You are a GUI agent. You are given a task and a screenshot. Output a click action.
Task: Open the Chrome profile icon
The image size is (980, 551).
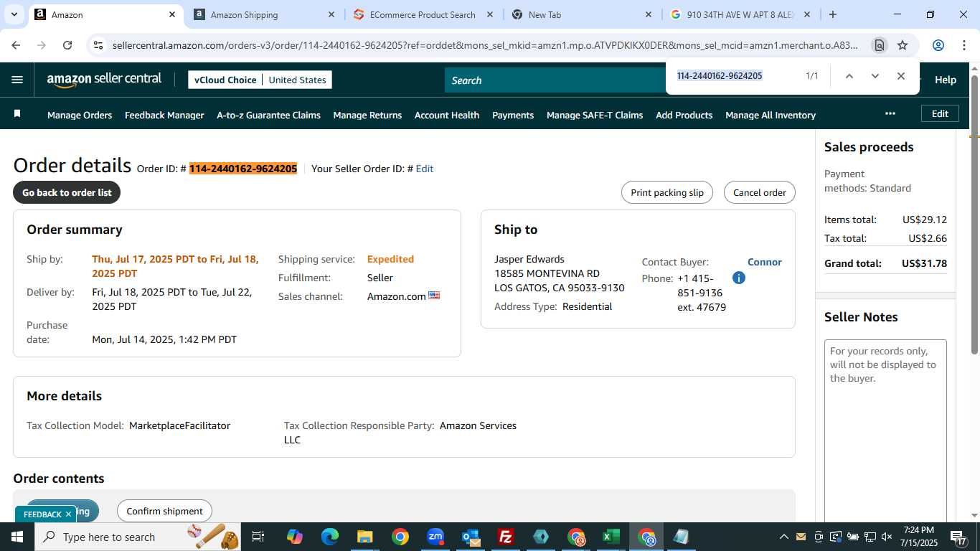pyautogui.click(x=938, y=45)
